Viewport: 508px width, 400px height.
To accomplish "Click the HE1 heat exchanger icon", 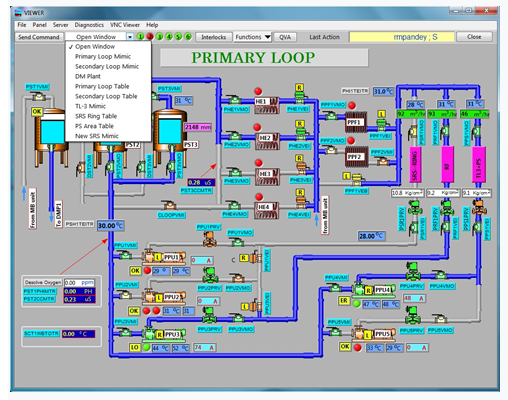I will point(267,105).
